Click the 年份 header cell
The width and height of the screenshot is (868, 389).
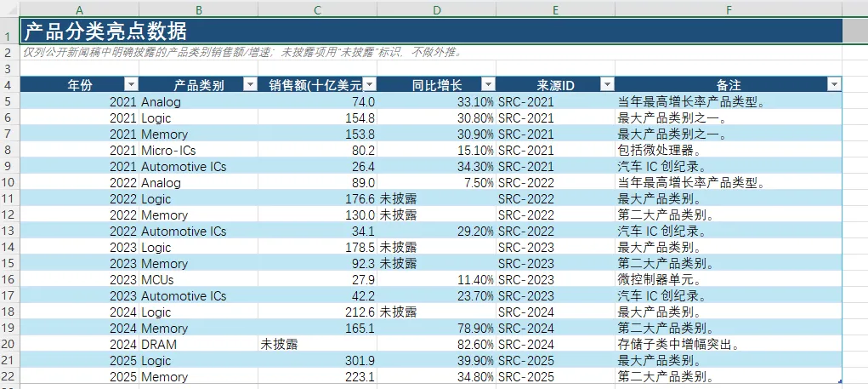79,85
